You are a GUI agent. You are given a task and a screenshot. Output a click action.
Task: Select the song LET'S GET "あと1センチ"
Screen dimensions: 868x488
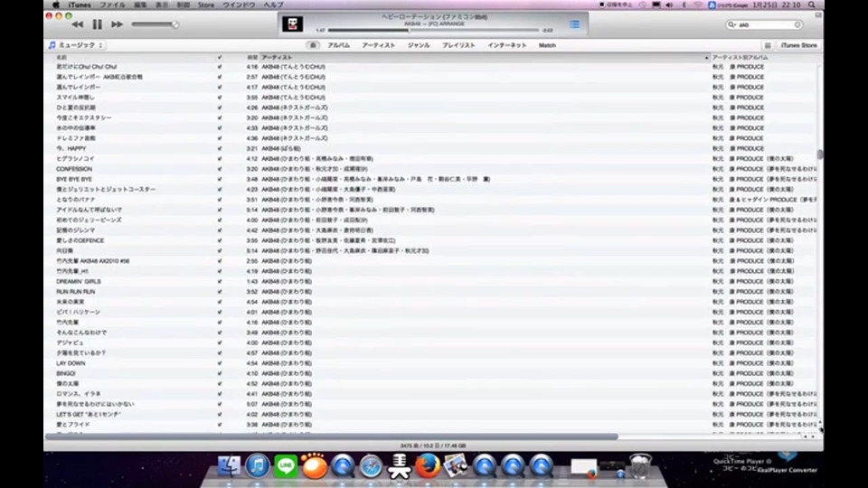point(88,415)
